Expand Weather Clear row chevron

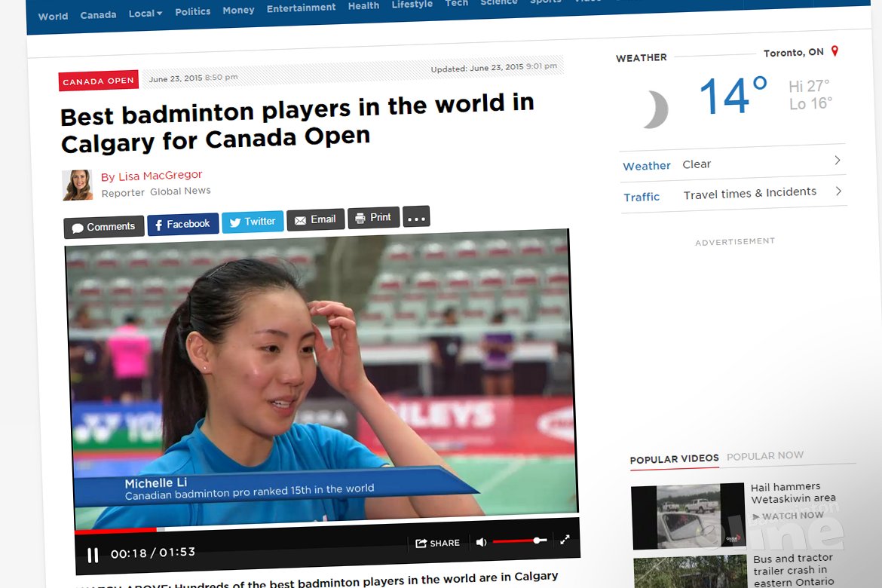pos(838,161)
